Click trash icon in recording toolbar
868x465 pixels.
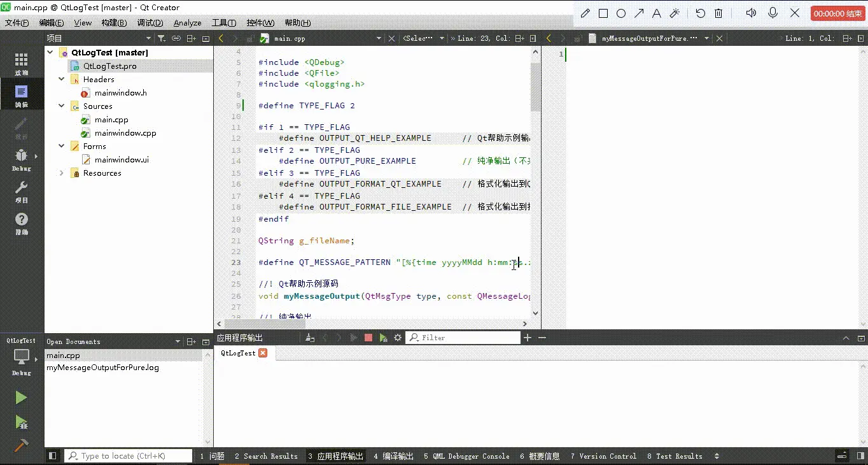718,13
